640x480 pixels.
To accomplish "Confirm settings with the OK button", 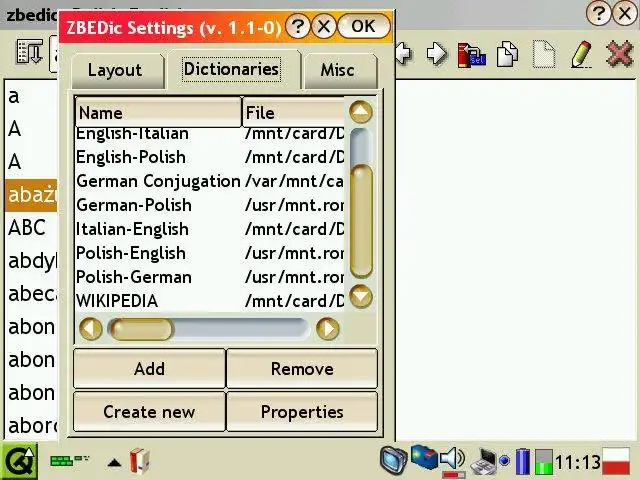I will [363, 27].
